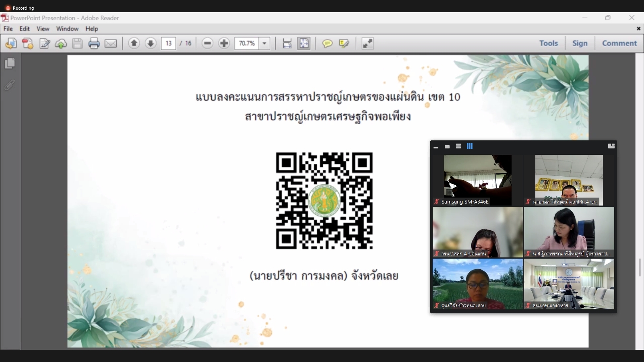Click the zoom percentage field 70.7%
This screenshot has width=644, height=362.
coord(247,43)
